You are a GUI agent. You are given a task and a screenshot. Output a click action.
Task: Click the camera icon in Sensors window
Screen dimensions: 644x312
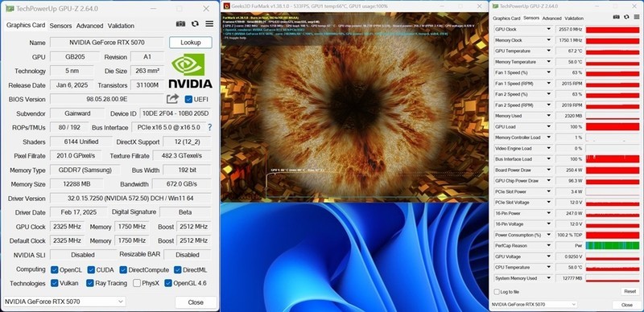click(616, 17)
